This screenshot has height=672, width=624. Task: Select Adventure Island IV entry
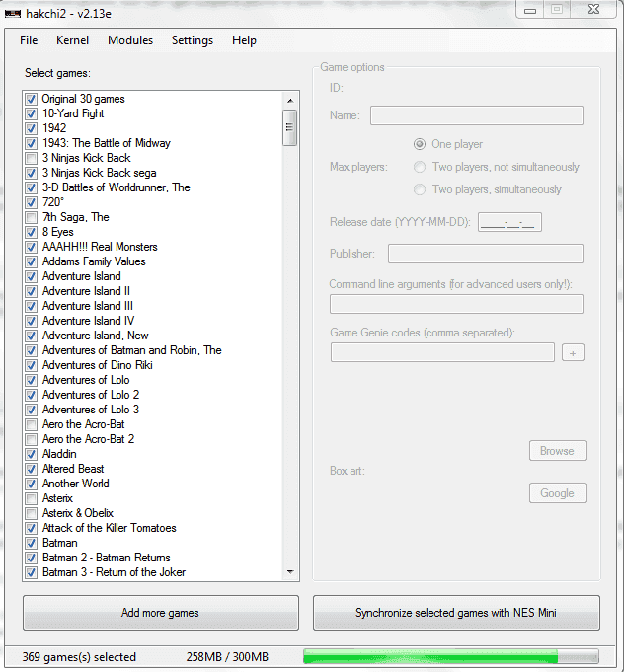point(88,321)
